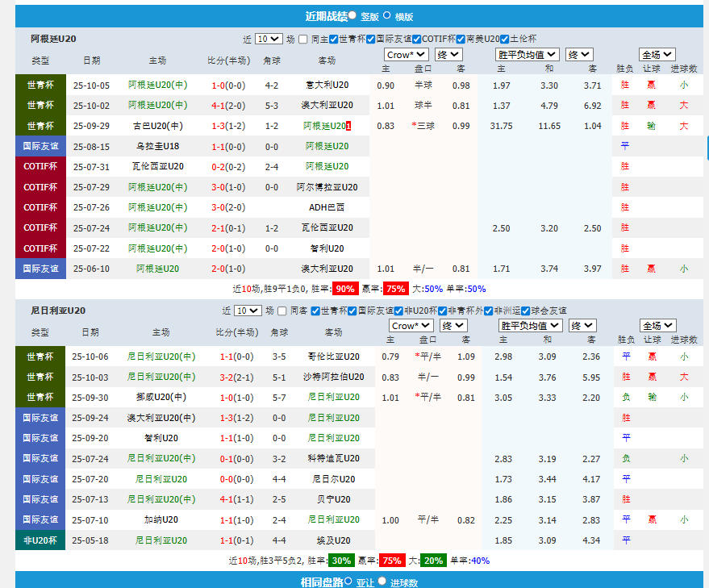709x588 pixels.
Task: Select 亚让 radio in 相同盘路 header
Action: click(348, 581)
